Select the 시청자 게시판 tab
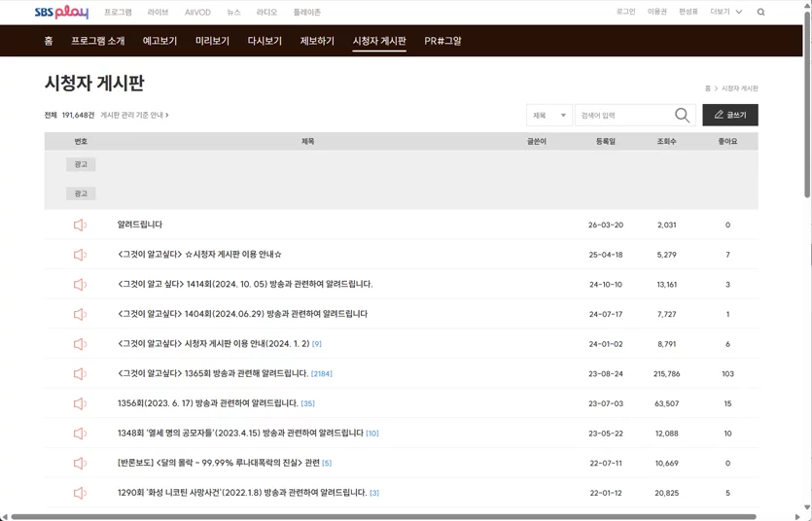Screen dimensions: 812x521 click(x=379, y=41)
